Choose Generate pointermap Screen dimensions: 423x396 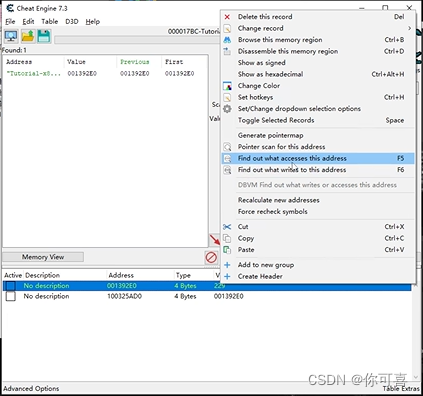pyautogui.click(x=318, y=135)
